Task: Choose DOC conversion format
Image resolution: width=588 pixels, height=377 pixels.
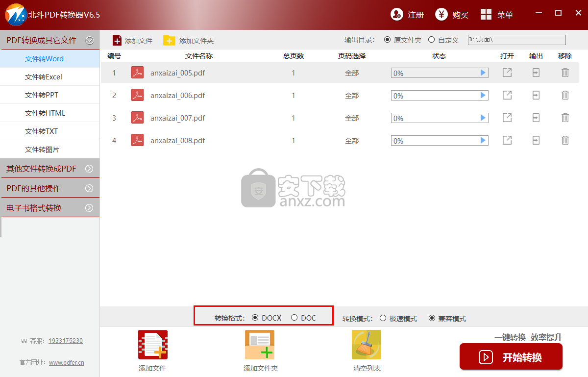Action: [294, 318]
